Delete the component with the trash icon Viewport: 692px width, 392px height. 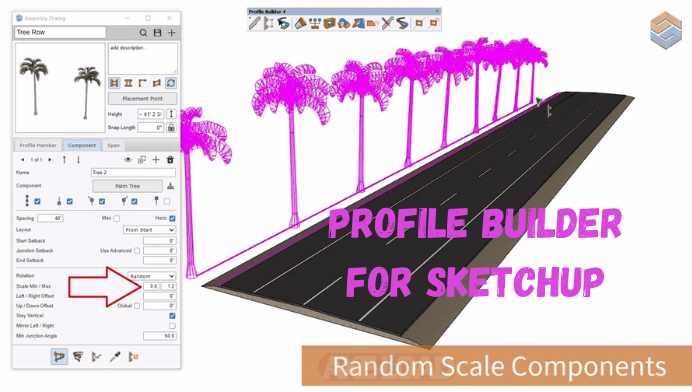(x=170, y=160)
